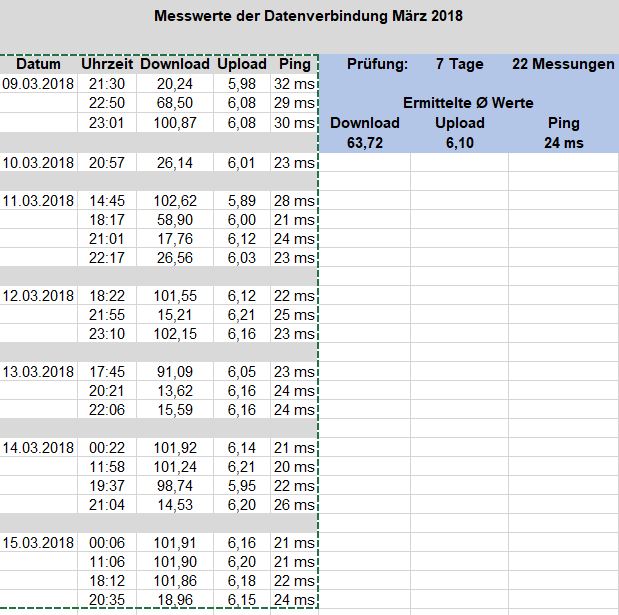Select the time cell 22:50
This screenshot has width=619, height=615.
(107, 103)
